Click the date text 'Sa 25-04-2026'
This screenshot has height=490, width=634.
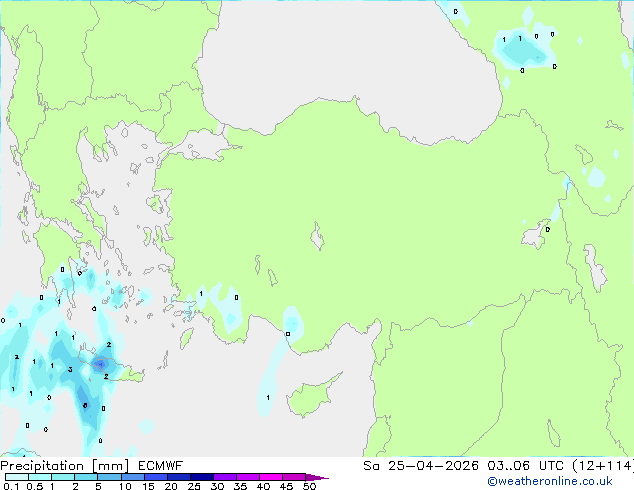pos(421,466)
